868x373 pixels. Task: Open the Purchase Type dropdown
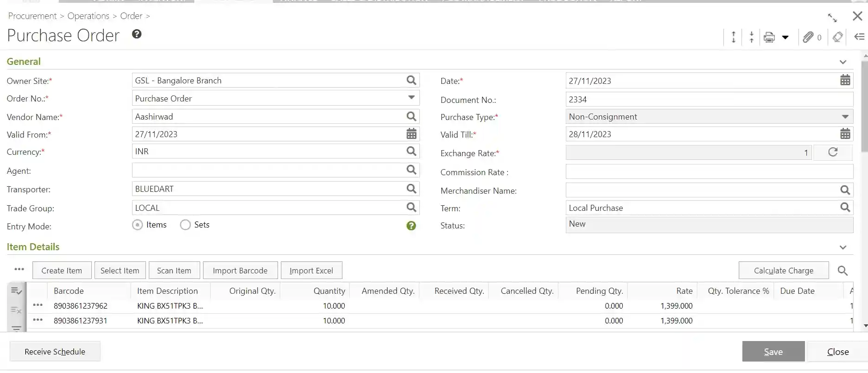(845, 117)
